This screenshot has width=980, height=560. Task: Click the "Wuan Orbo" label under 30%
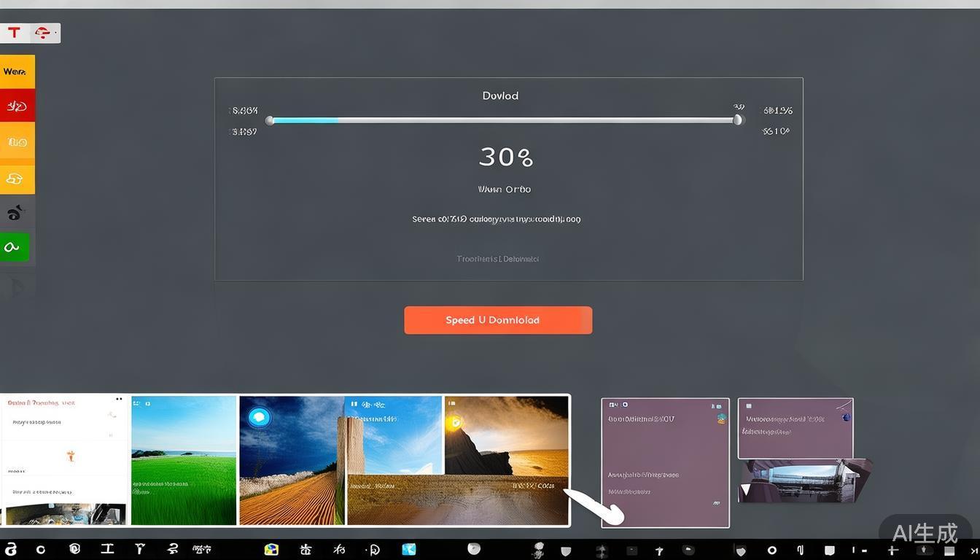(x=505, y=190)
